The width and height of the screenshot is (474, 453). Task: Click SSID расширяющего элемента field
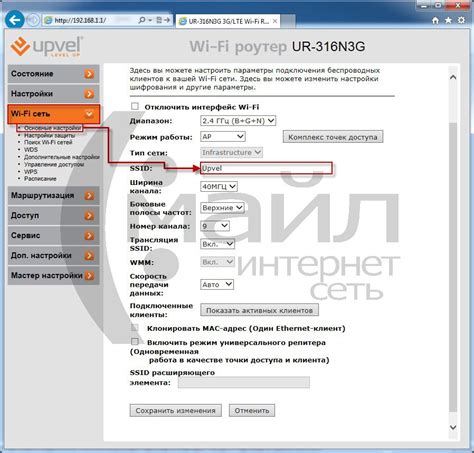pyautogui.click(x=244, y=382)
